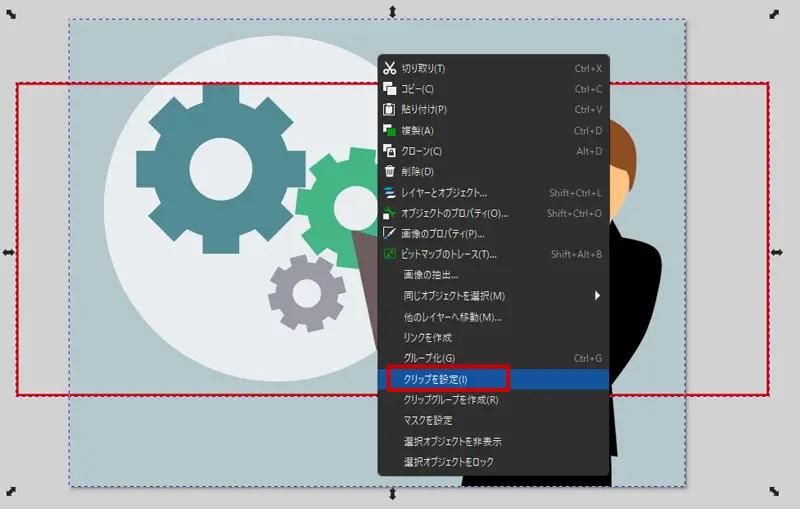Choose 削除(D) to delete object
The height and width of the screenshot is (509, 800).
[493, 171]
